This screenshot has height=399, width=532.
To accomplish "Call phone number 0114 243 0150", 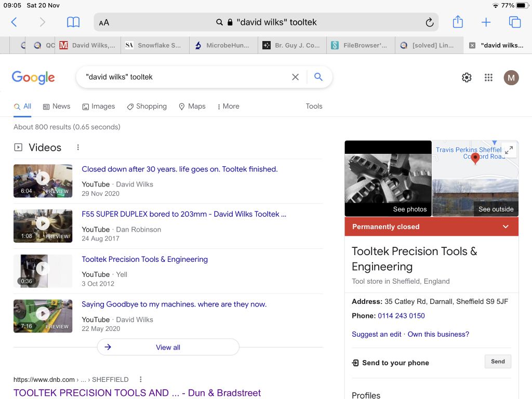I will [401, 315].
